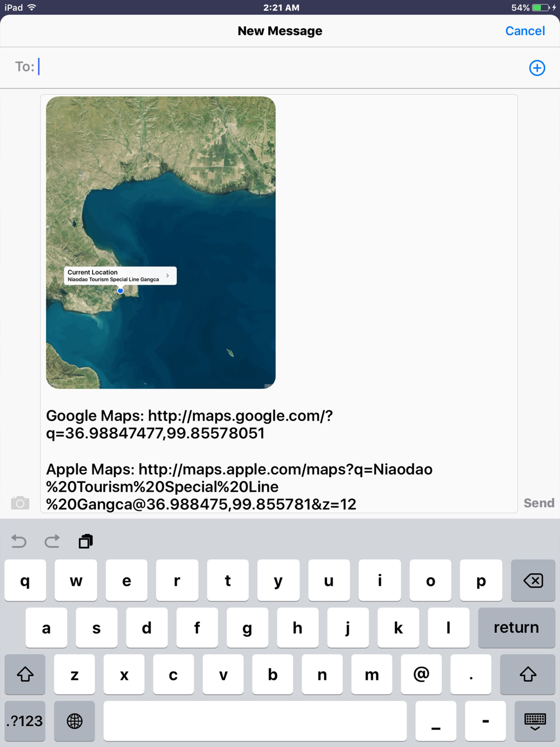This screenshot has height=747, width=560.
Task: Tap the undo arrow above keyboard
Action: (x=19, y=541)
